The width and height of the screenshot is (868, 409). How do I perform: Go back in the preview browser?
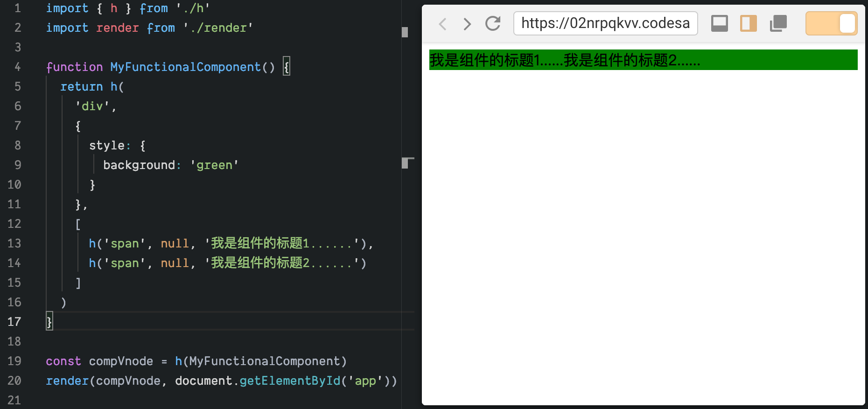pyautogui.click(x=443, y=23)
